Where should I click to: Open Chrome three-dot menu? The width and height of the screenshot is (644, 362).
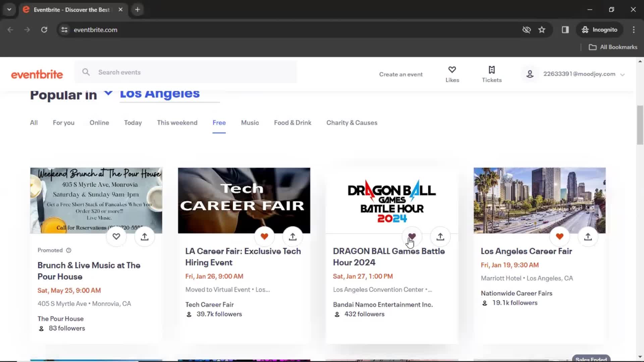pos(634,30)
